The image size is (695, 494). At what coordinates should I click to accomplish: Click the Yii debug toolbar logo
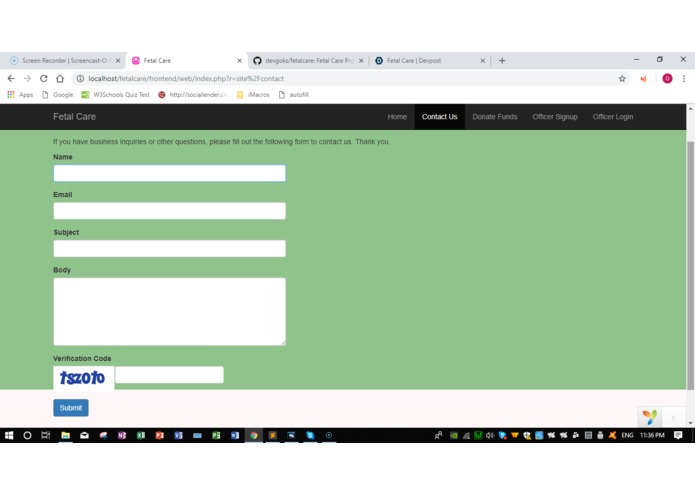(650, 417)
